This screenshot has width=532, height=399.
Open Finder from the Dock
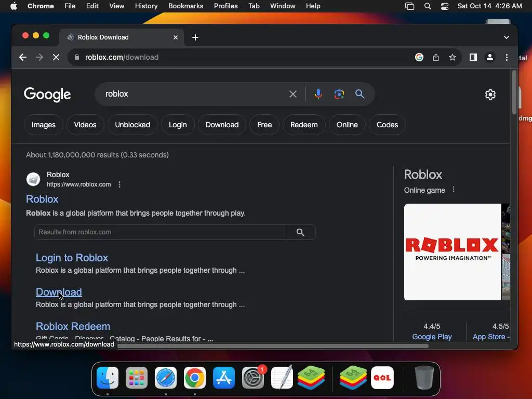point(108,378)
